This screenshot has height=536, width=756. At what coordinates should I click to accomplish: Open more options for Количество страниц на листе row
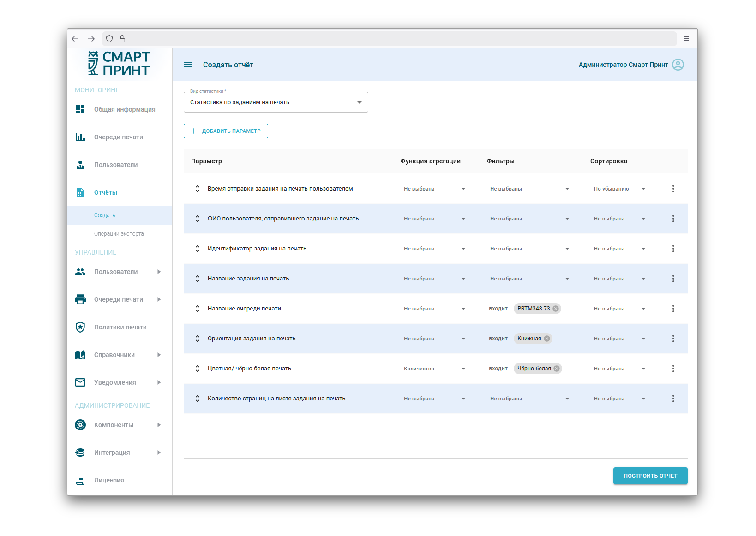tap(673, 399)
